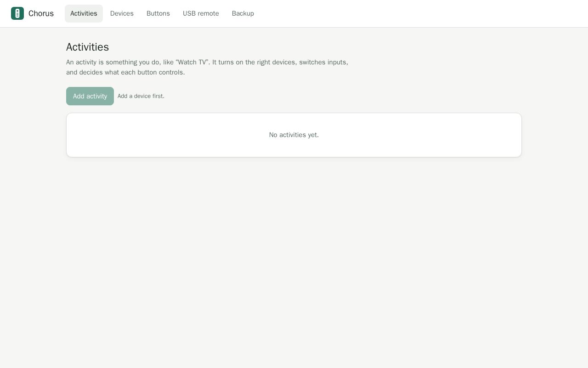Click the Add activity button
Screen dimensions: 588x368
90,96
